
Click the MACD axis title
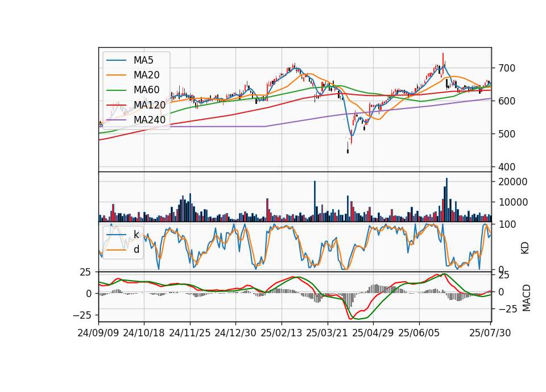(x=527, y=298)
